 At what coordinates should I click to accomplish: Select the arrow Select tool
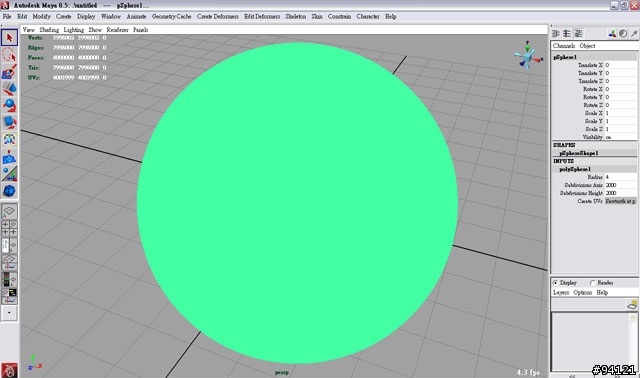coord(9,38)
